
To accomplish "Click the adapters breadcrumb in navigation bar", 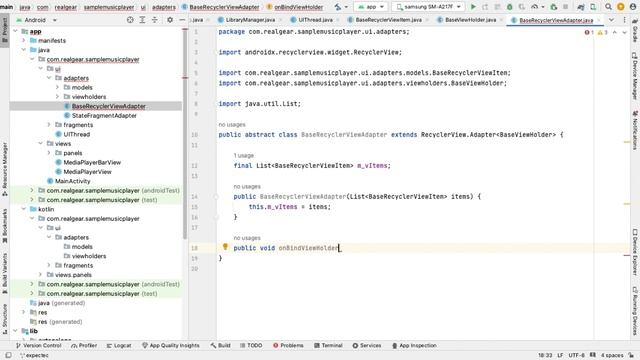I will [x=164, y=7].
